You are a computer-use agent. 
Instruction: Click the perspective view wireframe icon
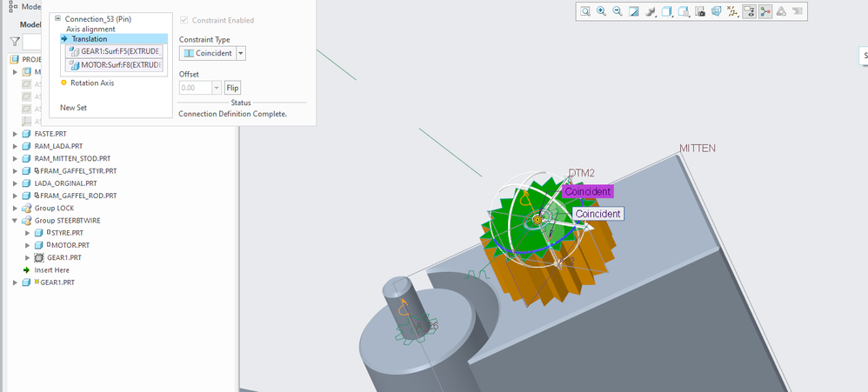(717, 11)
